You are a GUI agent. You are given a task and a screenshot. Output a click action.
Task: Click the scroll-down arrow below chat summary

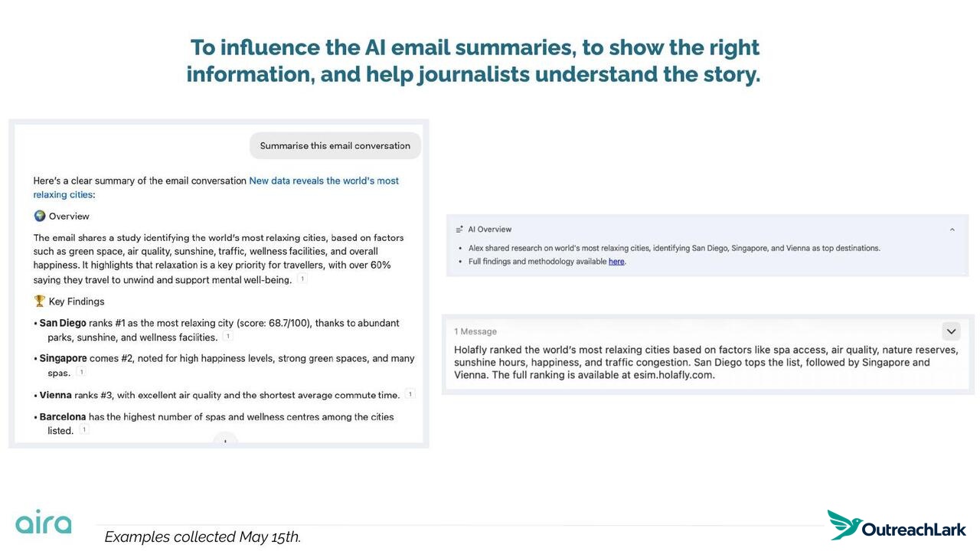[x=225, y=441]
